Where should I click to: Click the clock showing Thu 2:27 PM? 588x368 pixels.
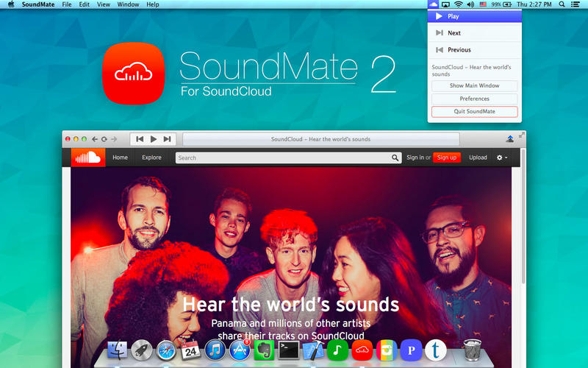pyautogui.click(x=534, y=4)
